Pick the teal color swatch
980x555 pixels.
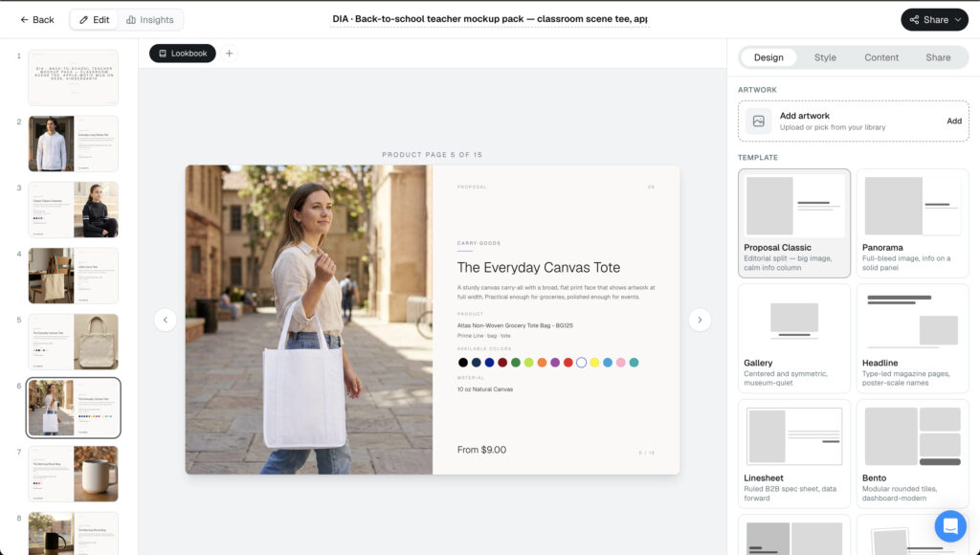(x=634, y=363)
